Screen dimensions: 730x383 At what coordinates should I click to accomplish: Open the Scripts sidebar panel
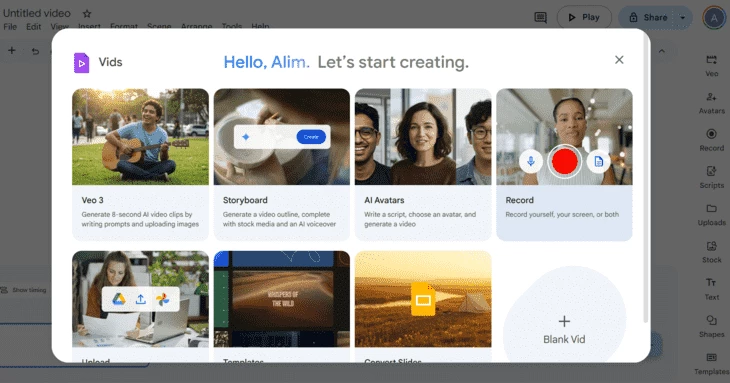tap(711, 177)
